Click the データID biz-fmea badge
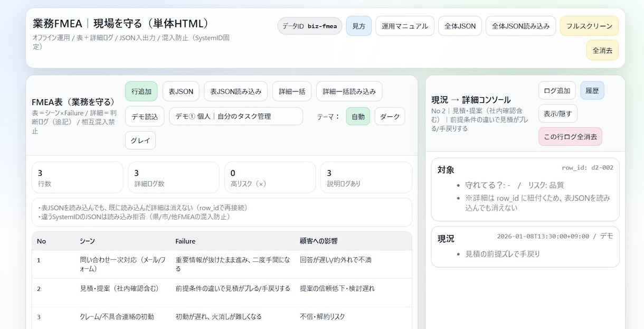The width and height of the screenshot is (644, 329). 310,26
